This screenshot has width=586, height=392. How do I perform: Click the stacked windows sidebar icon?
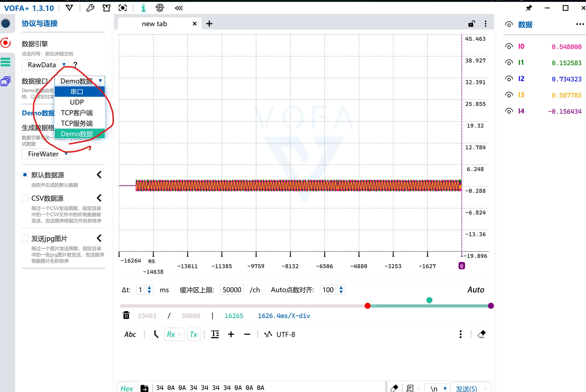tap(6, 81)
